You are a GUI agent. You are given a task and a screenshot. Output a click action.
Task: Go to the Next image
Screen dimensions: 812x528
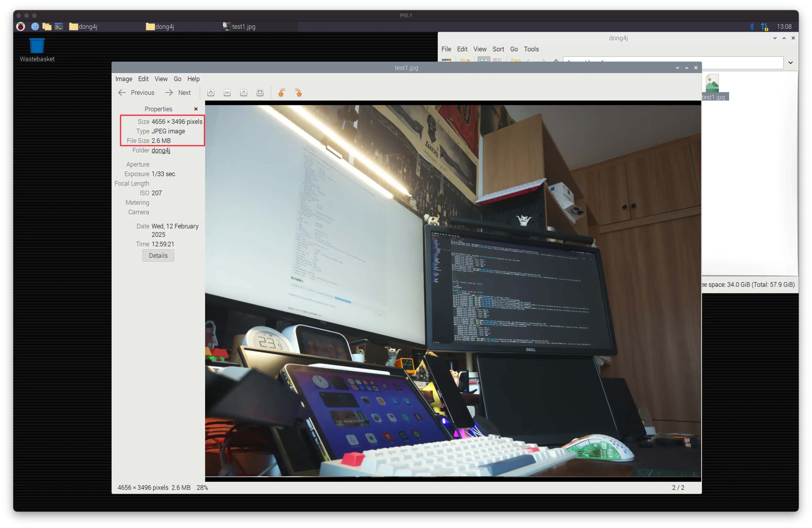pos(178,93)
